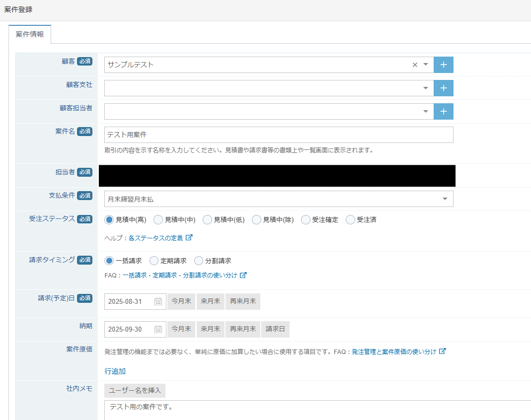Select the 見積中(中) radio button
The width and height of the screenshot is (531, 420).
pos(158,219)
